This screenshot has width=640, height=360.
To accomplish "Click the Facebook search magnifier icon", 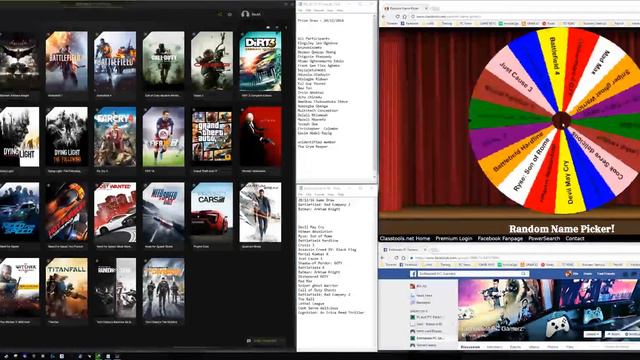I will 524,274.
